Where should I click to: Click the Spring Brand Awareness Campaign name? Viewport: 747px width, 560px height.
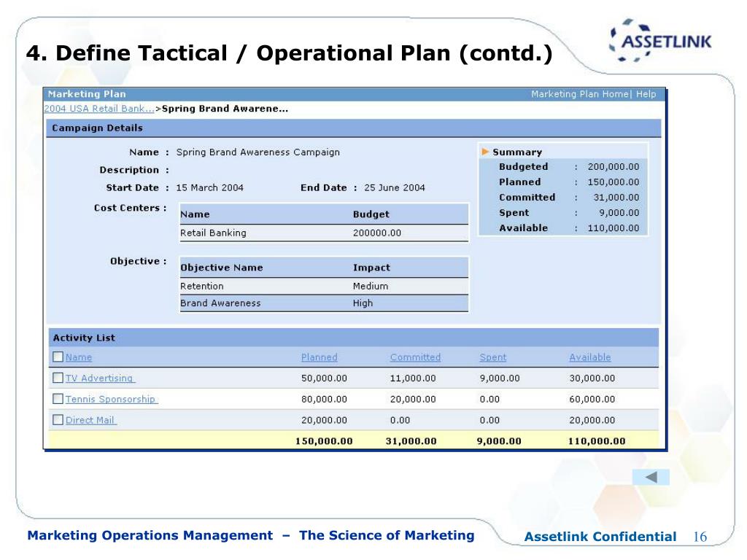[258, 152]
